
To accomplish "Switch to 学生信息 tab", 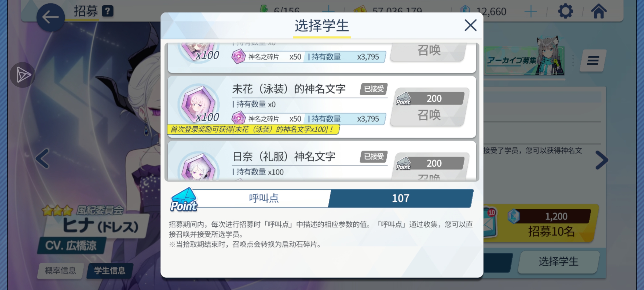I will 109,270.
